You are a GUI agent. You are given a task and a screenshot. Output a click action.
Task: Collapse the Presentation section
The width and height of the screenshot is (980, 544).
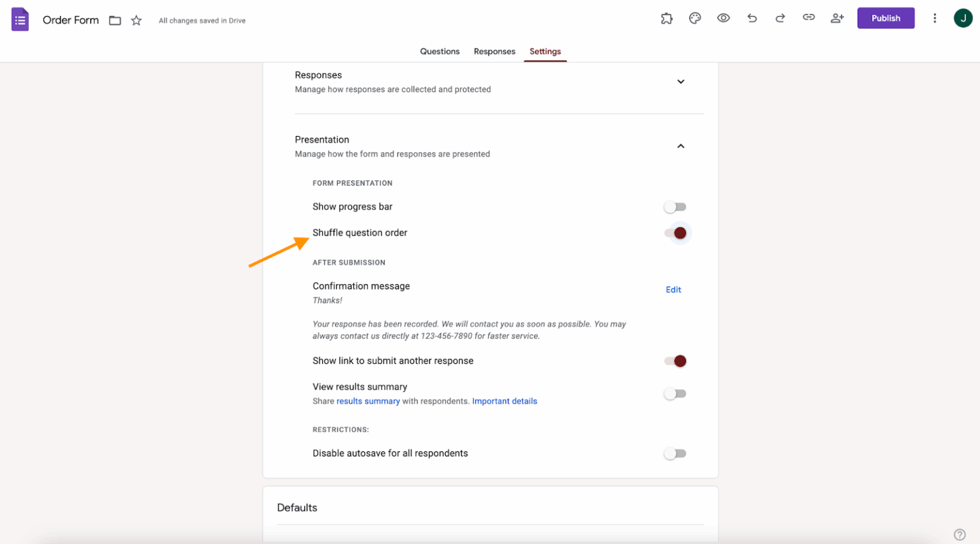click(681, 146)
